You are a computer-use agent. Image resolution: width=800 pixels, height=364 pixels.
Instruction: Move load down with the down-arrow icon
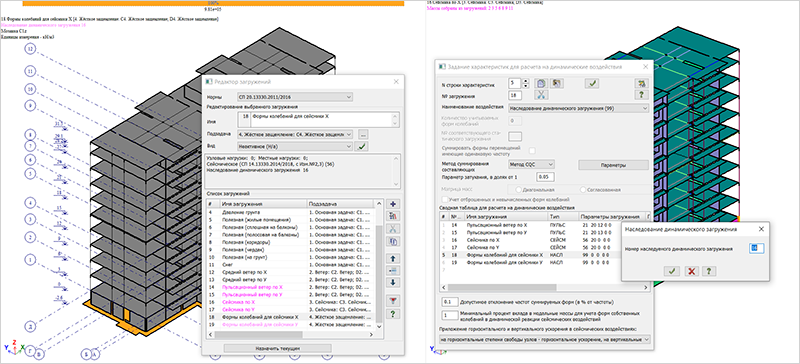coord(393,282)
